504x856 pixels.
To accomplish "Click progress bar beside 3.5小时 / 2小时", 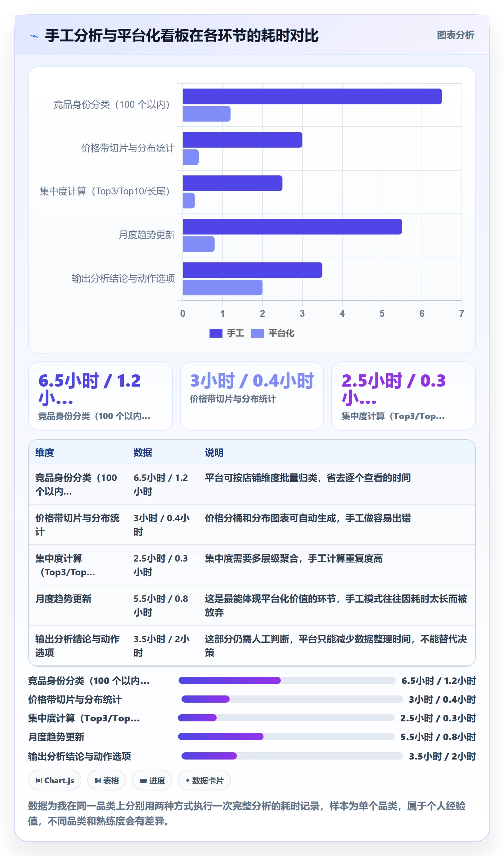I will (x=292, y=756).
